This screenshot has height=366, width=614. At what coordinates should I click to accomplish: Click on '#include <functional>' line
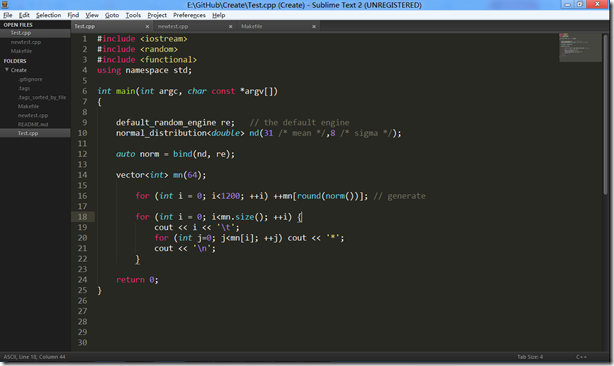point(147,60)
